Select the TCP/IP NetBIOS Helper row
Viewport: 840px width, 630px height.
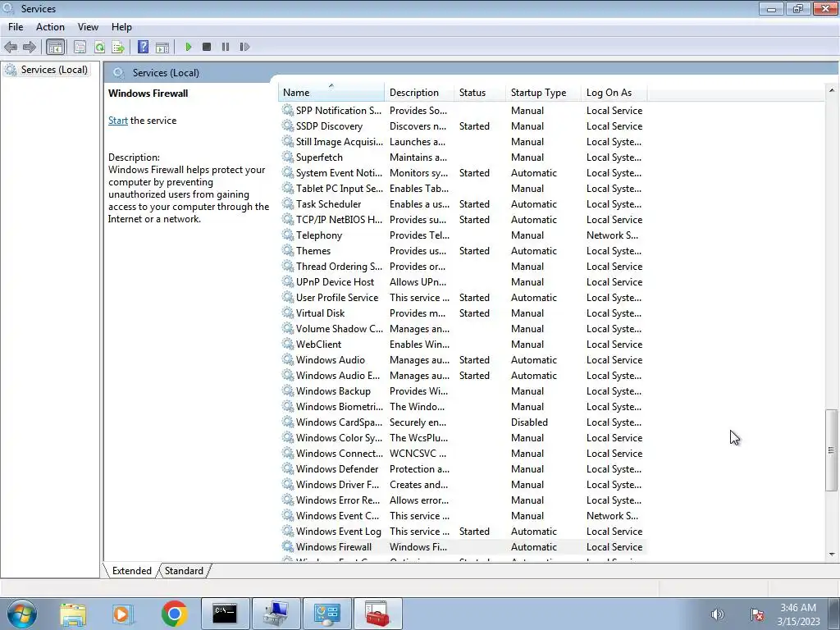coord(463,220)
